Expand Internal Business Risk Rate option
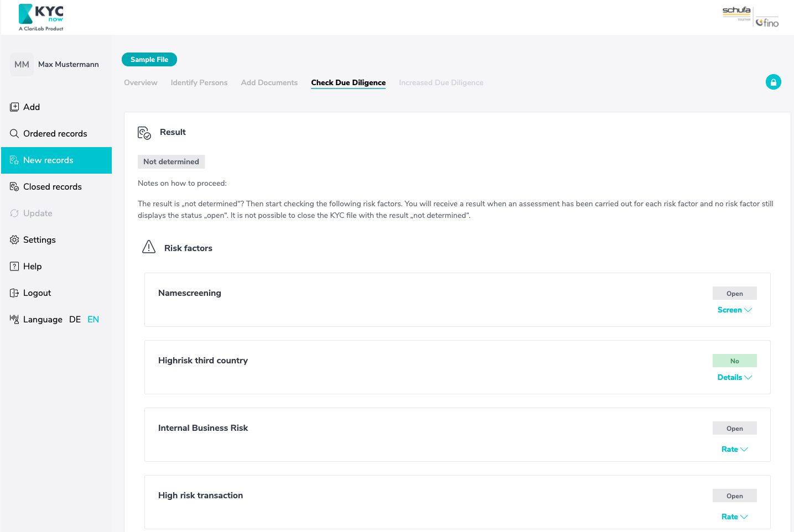Screen dimensions: 794x532 pos(734,449)
